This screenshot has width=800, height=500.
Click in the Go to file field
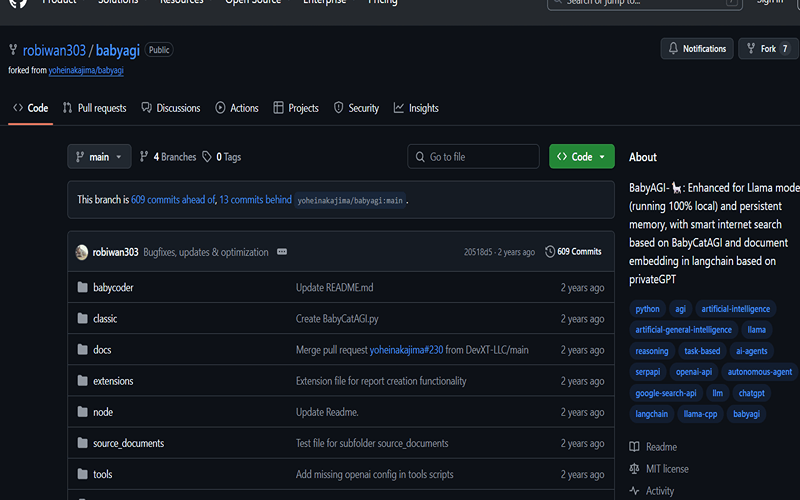click(x=473, y=157)
